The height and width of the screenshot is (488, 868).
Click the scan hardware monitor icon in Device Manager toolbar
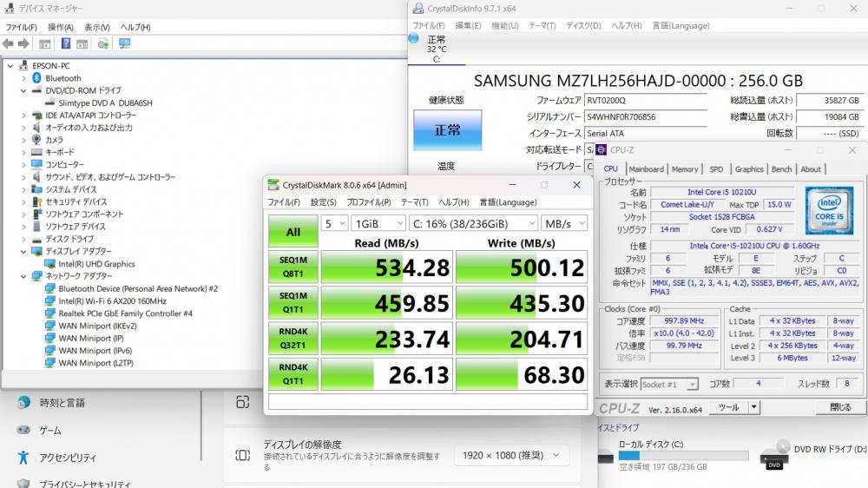tap(124, 43)
